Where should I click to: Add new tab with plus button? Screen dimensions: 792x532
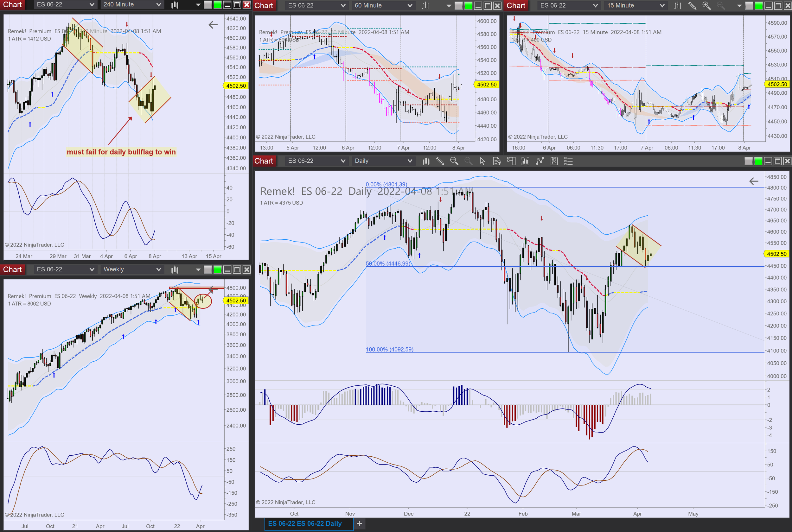pyautogui.click(x=359, y=523)
